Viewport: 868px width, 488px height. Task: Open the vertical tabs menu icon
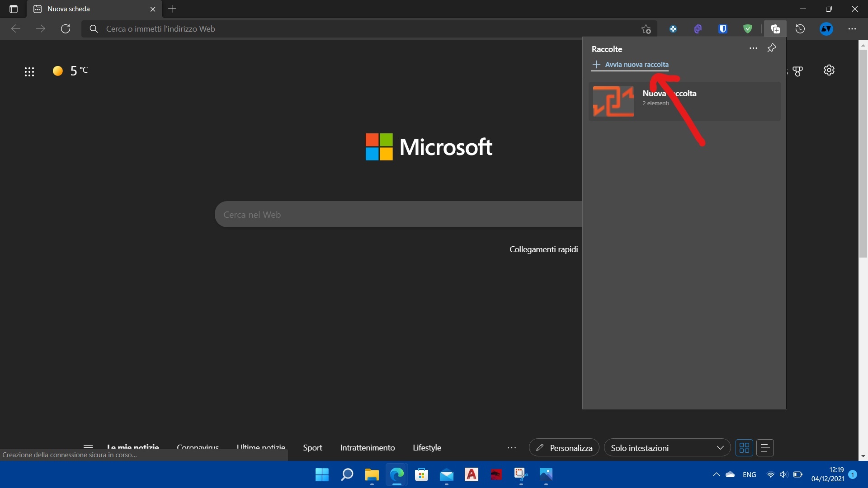click(x=13, y=9)
